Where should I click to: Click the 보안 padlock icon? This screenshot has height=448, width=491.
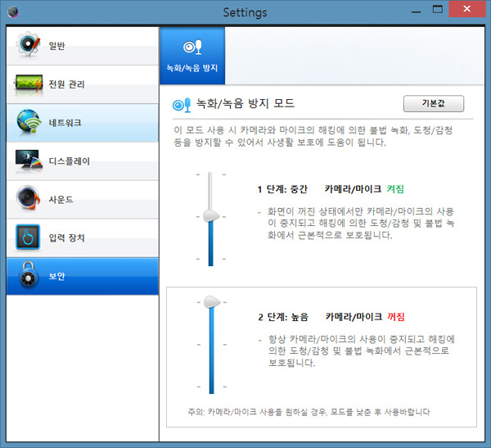[29, 275]
